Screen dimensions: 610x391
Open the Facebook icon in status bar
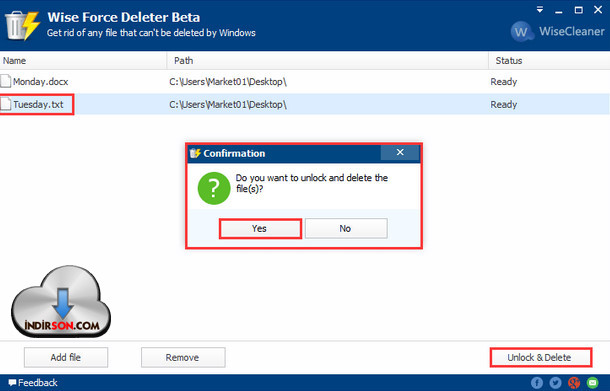(537, 383)
